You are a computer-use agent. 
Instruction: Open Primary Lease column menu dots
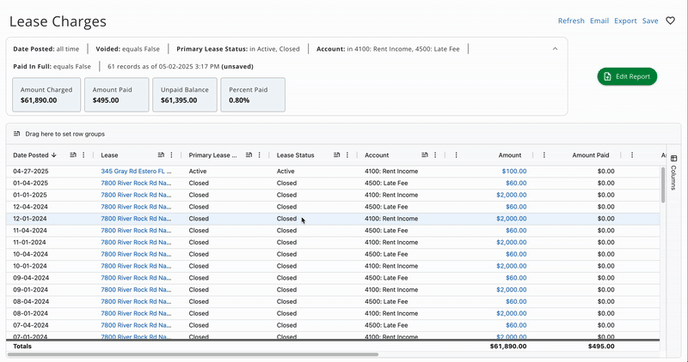[x=259, y=155]
